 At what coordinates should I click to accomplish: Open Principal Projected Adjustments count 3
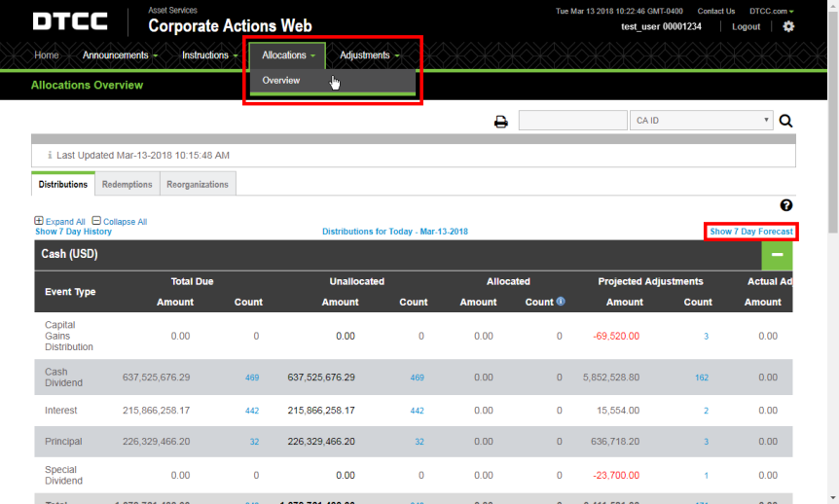(706, 442)
